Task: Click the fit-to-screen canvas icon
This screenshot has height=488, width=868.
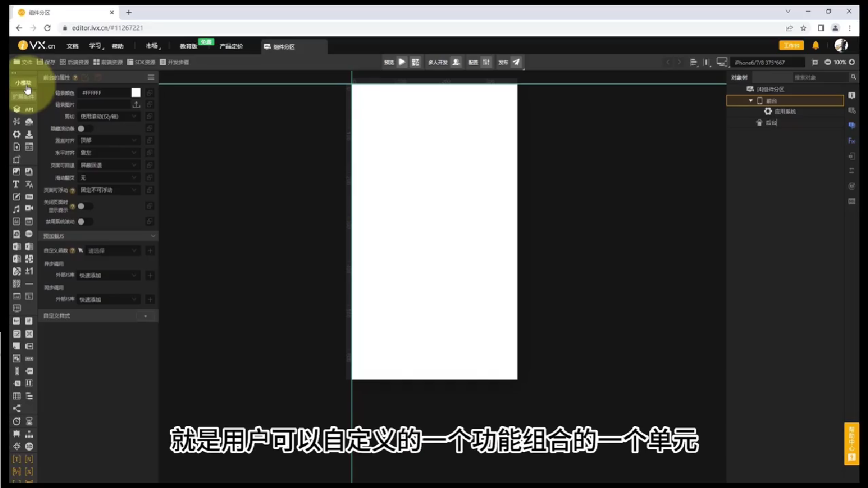Action: click(x=815, y=62)
